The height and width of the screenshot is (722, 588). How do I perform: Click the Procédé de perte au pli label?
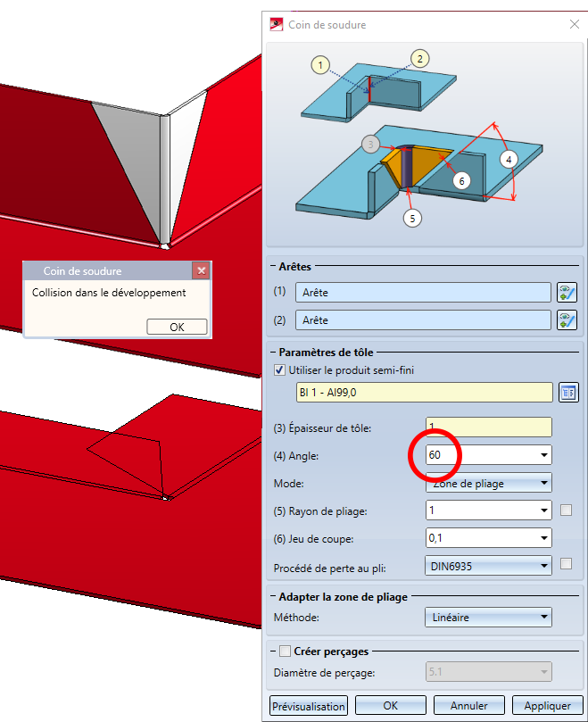tap(329, 568)
